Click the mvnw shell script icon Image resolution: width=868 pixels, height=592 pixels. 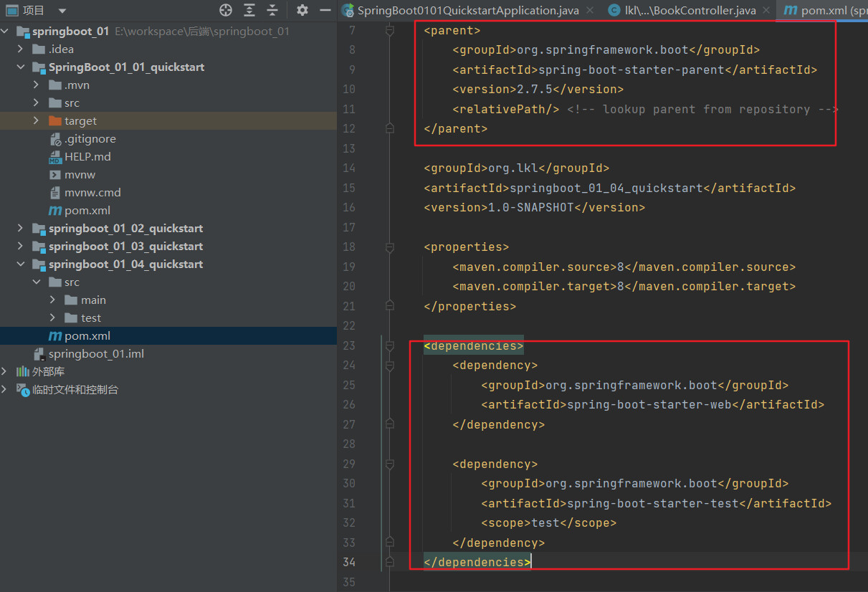55,175
